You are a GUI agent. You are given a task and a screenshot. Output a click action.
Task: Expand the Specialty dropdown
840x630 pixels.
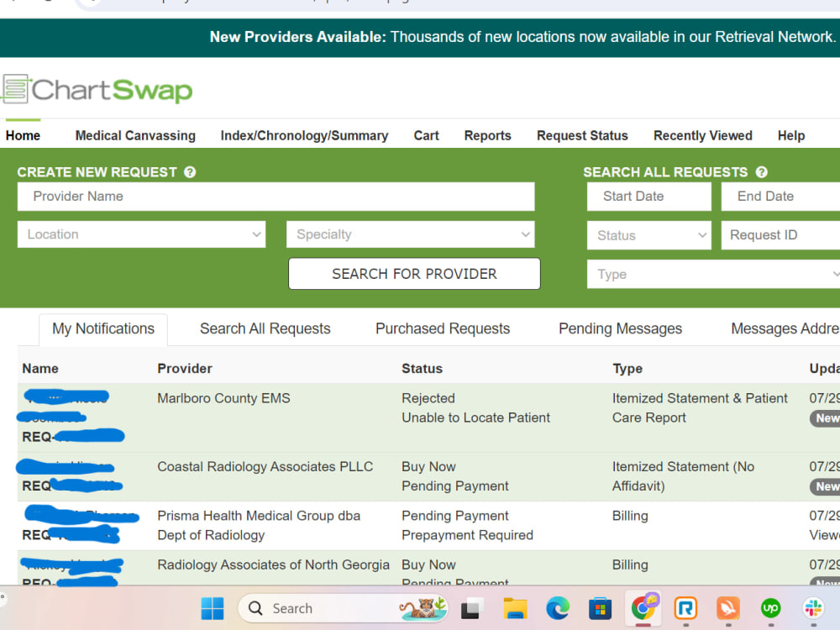pos(411,234)
